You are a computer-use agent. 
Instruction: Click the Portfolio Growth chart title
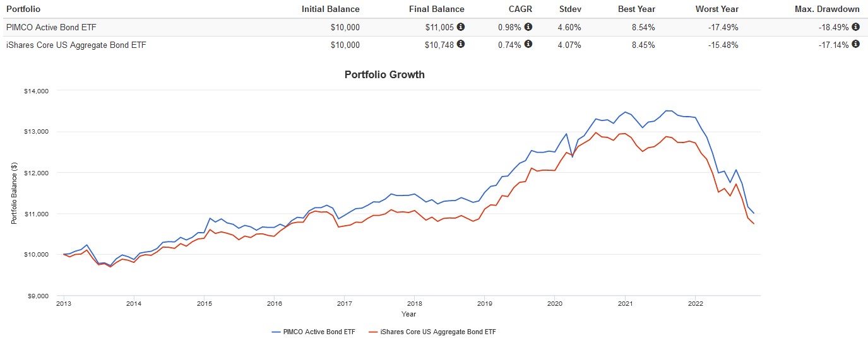(x=384, y=74)
